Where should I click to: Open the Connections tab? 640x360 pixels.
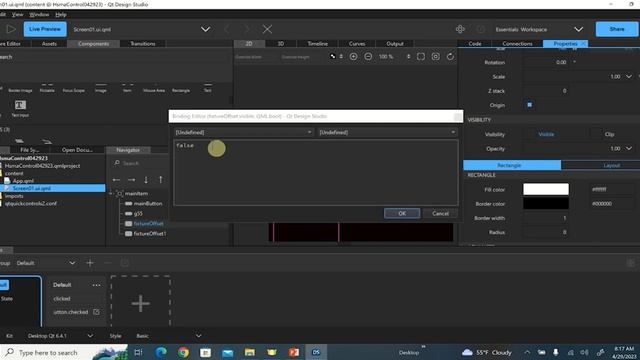pyautogui.click(x=517, y=44)
